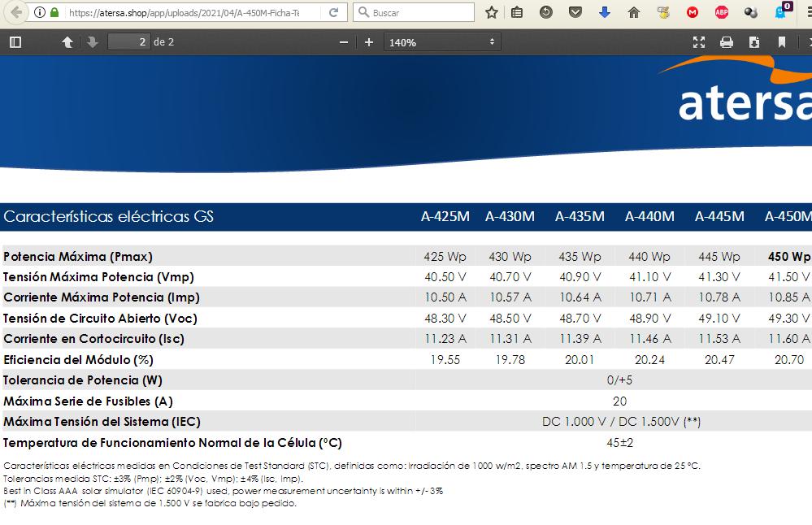Click the 'Tensión Máxima Potencia (Vmp)' label
812x525 pixels.
pos(99,277)
